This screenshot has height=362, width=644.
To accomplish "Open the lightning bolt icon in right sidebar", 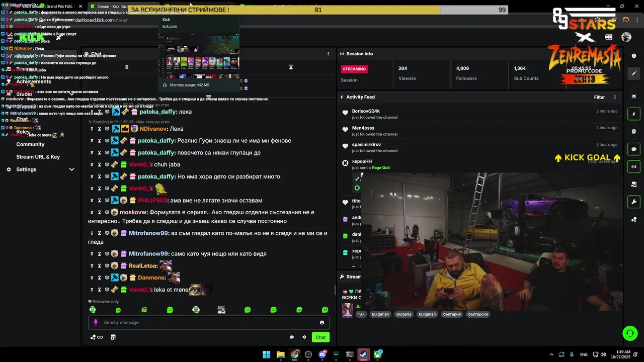I will coord(634,114).
